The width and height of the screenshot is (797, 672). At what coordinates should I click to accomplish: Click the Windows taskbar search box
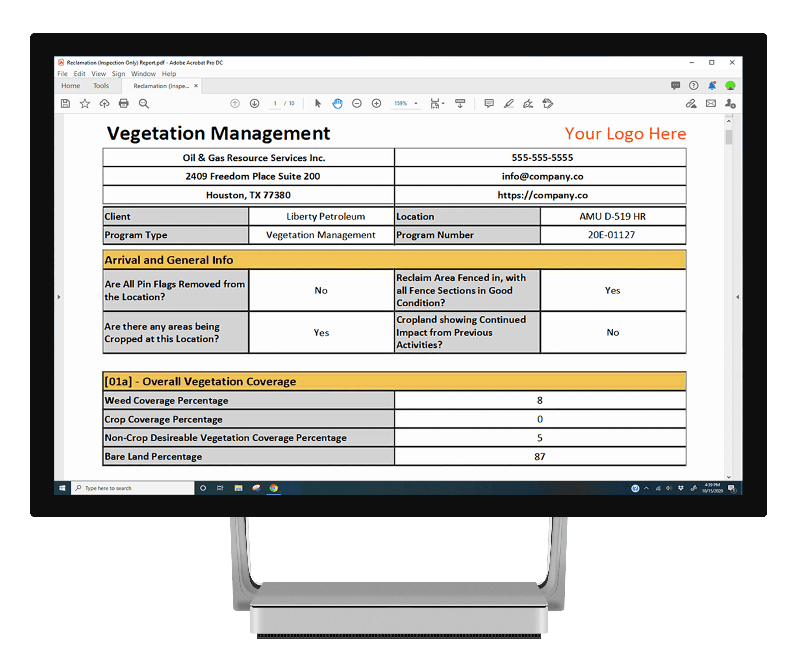[133, 488]
